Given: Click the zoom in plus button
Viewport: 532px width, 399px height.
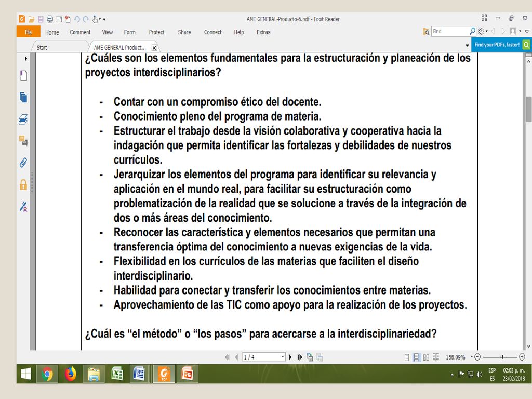Looking at the screenshot, I should pyautogui.click(x=522, y=357).
